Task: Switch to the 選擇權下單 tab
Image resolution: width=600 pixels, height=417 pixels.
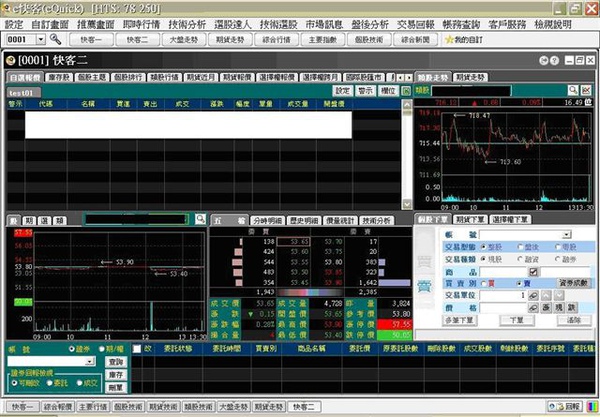Action: [510, 219]
